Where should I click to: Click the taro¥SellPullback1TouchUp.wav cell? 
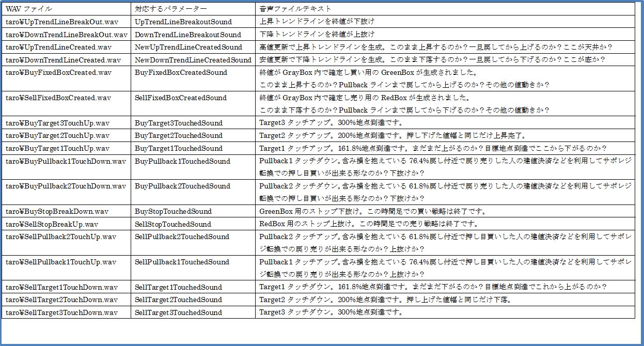[66, 268]
